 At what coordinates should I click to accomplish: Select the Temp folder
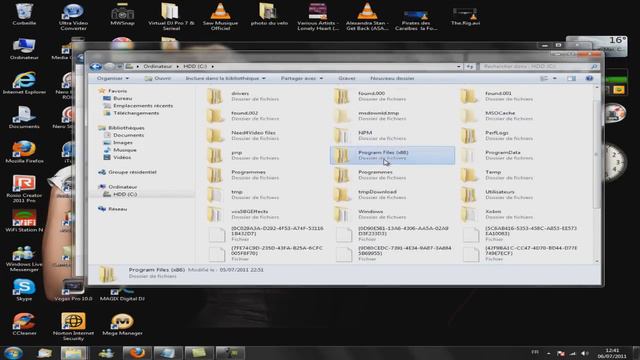tap(498, 175)
